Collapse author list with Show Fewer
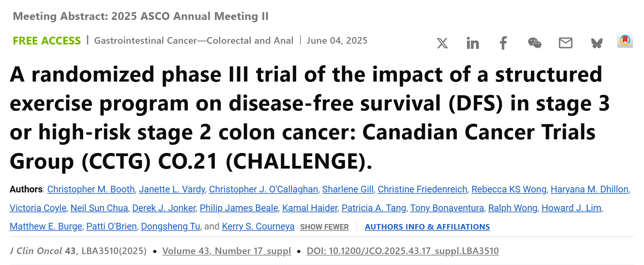The height and width of the screenshot is (265, 644). coord(324,227)
